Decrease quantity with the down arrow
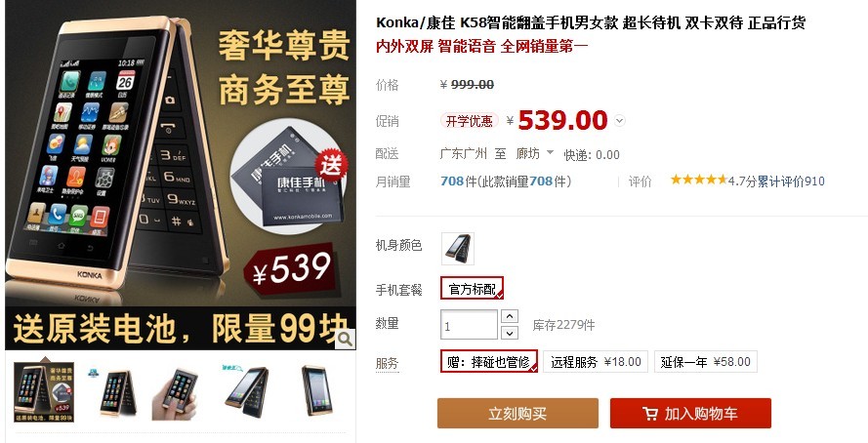Image resolution: width=868 pixels, height=443 pixels. pos(510,333)
